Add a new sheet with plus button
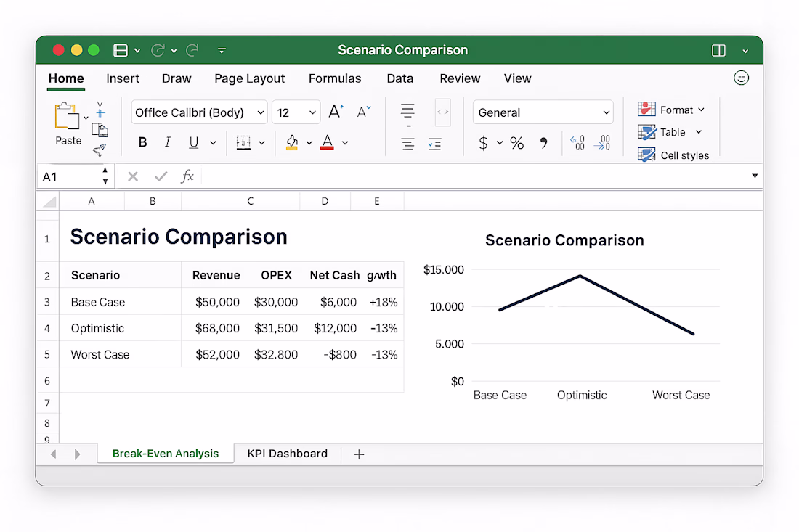 (x=360, y=454)
